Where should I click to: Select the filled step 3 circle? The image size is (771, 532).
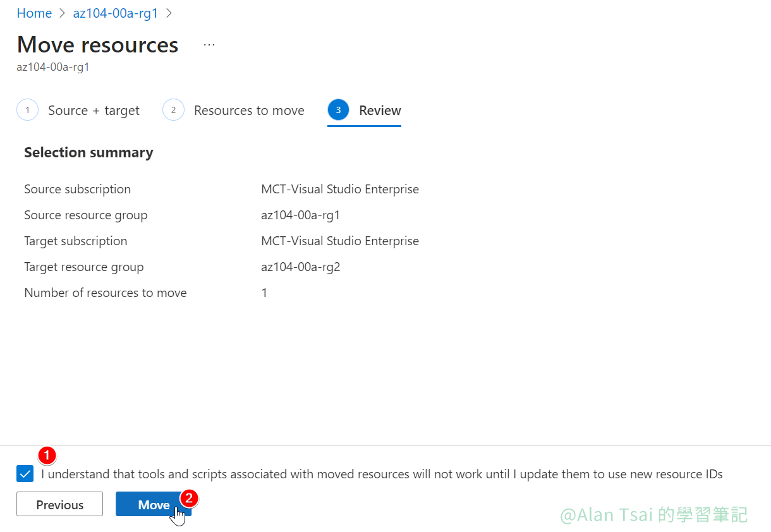coord(338,110)
